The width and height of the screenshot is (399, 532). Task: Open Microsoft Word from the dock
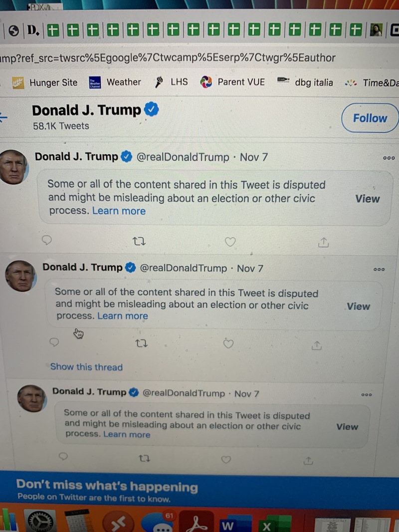pyautogui.click(x=228, y=525)
